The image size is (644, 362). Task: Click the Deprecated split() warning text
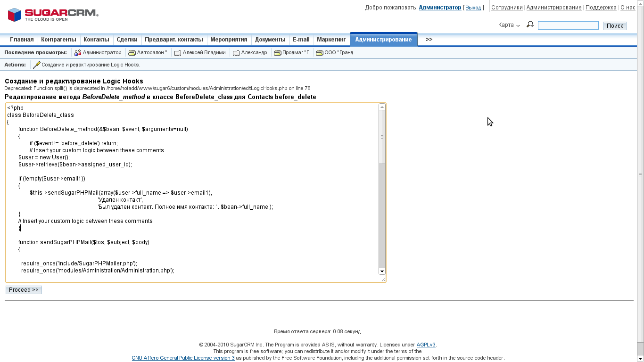pyautogui.click(x=157, y=89)
